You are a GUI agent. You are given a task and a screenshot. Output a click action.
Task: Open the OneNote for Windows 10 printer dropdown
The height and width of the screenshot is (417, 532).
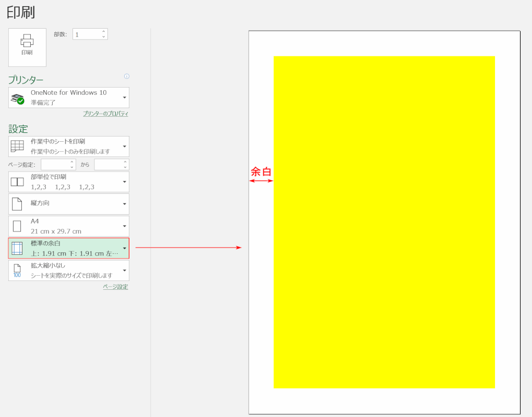point(69,97)
